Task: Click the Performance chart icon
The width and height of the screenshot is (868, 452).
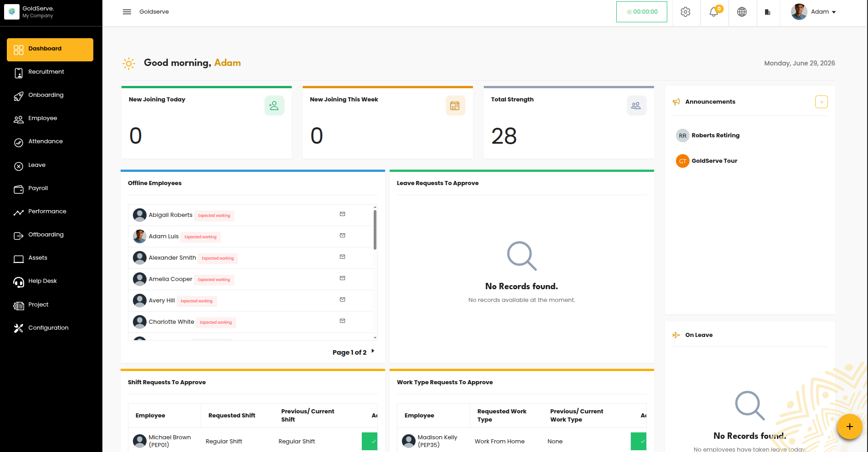Action: 19,212
